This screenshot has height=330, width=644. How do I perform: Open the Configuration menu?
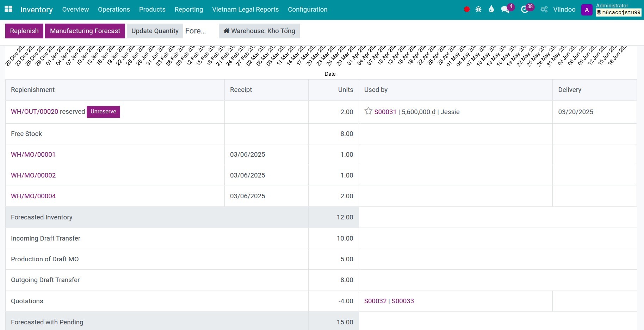(x=308, y=10)
